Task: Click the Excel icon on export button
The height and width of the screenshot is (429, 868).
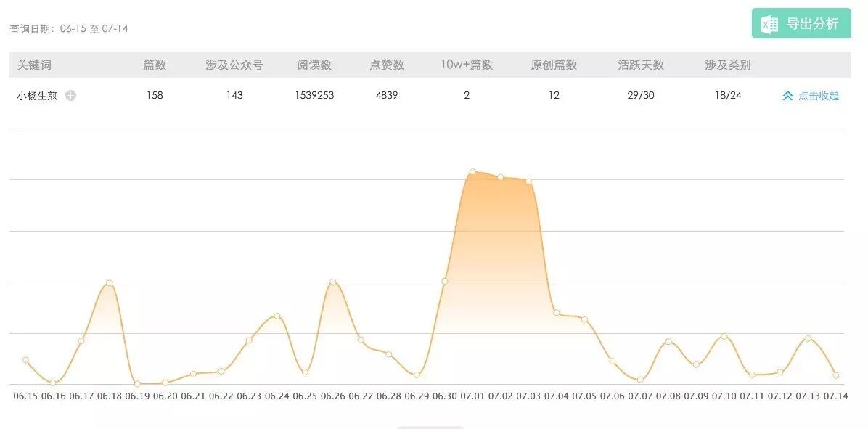Action: (x=769, y=24)
